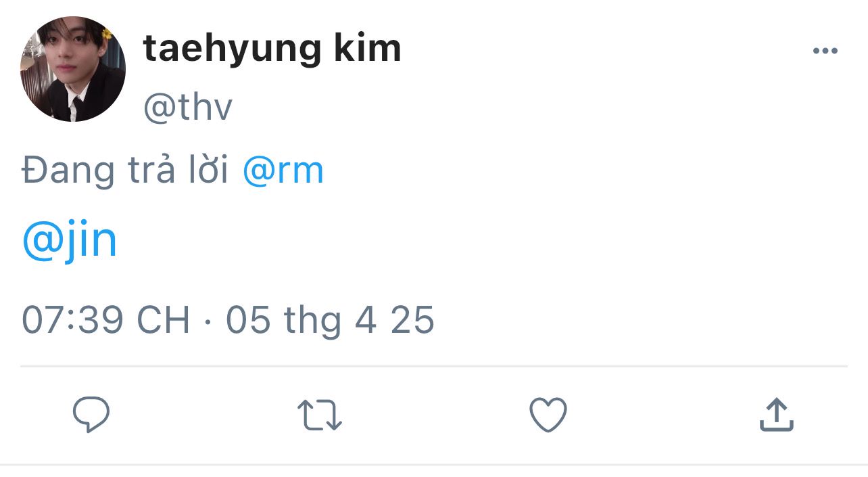
Task: Select the 05 thg 4 25 date
Action: click(330, 319)
